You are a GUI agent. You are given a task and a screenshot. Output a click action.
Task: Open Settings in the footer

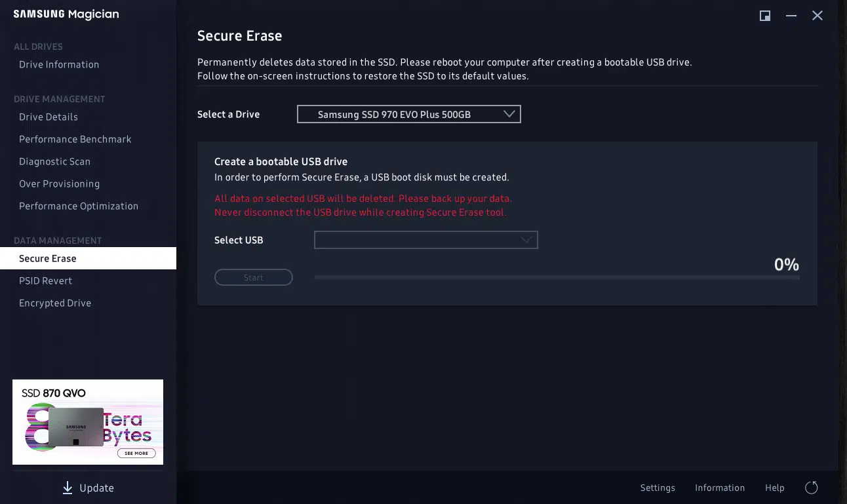click(658, 488)
